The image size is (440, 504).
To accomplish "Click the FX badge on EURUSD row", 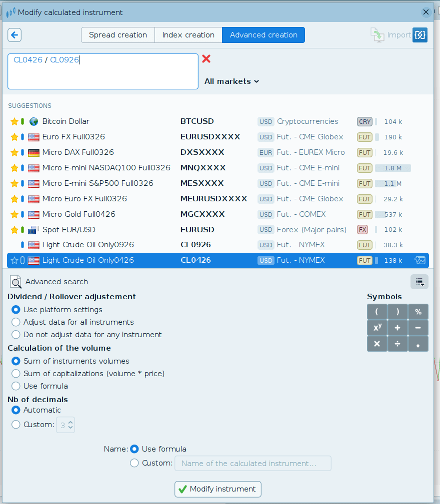I will point(362,229).
